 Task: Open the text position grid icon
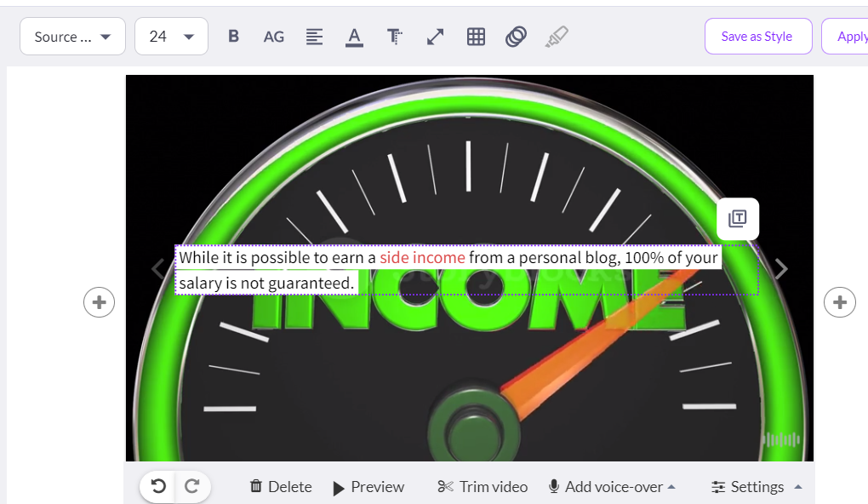pyautogui.click(x=476, y=37)
